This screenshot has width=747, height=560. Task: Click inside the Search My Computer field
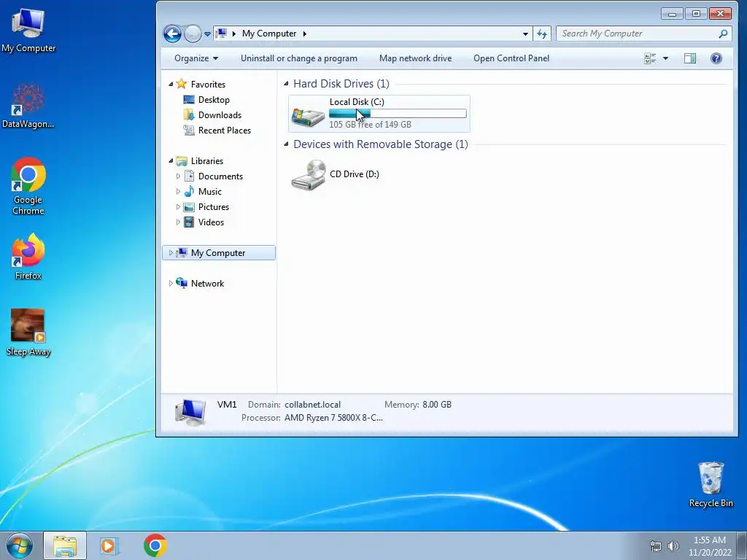click(638, 34)
